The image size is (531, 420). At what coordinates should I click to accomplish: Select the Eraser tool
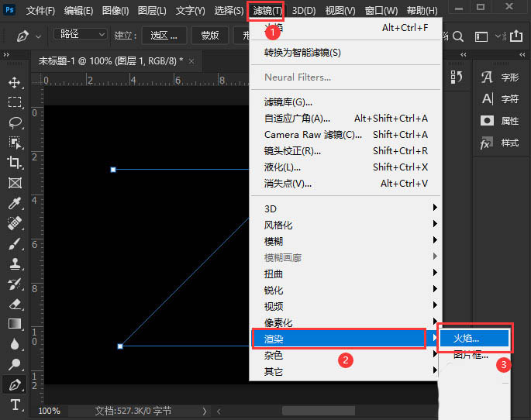(14, 304)
